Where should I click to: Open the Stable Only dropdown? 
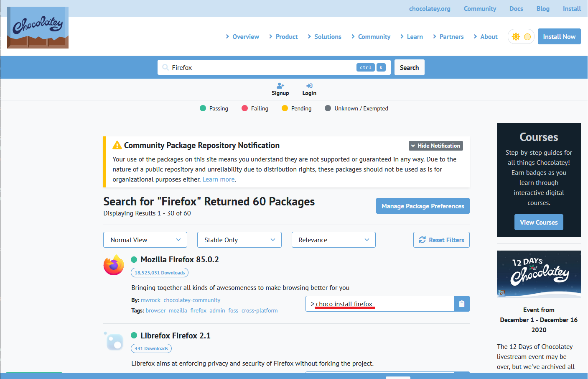(x=239, y=240)
